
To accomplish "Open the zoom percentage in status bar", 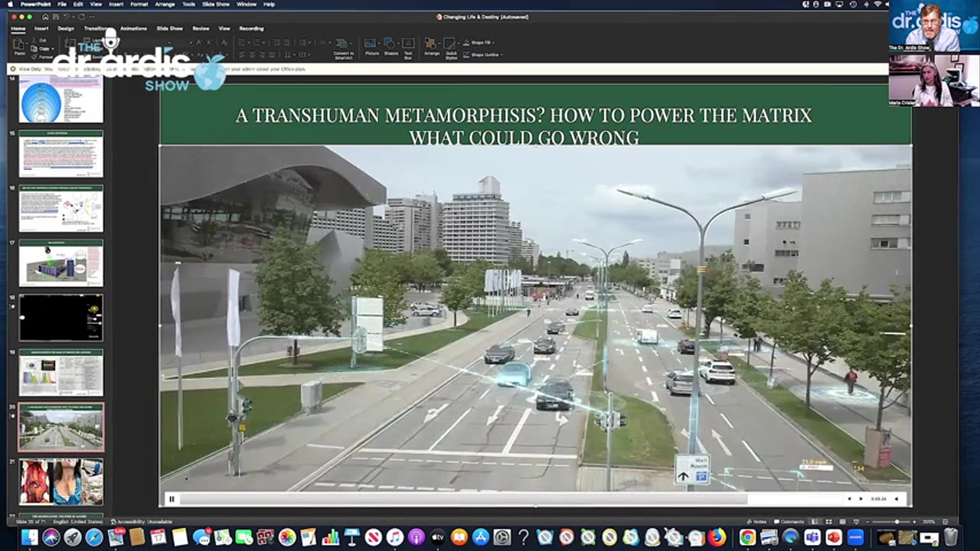I will pyautogui.click(x=928, y=522).
